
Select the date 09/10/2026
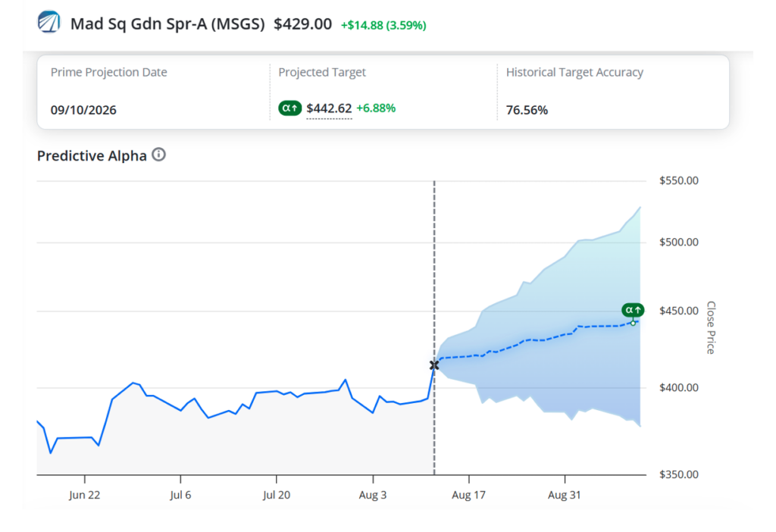(x=83, y=110)
